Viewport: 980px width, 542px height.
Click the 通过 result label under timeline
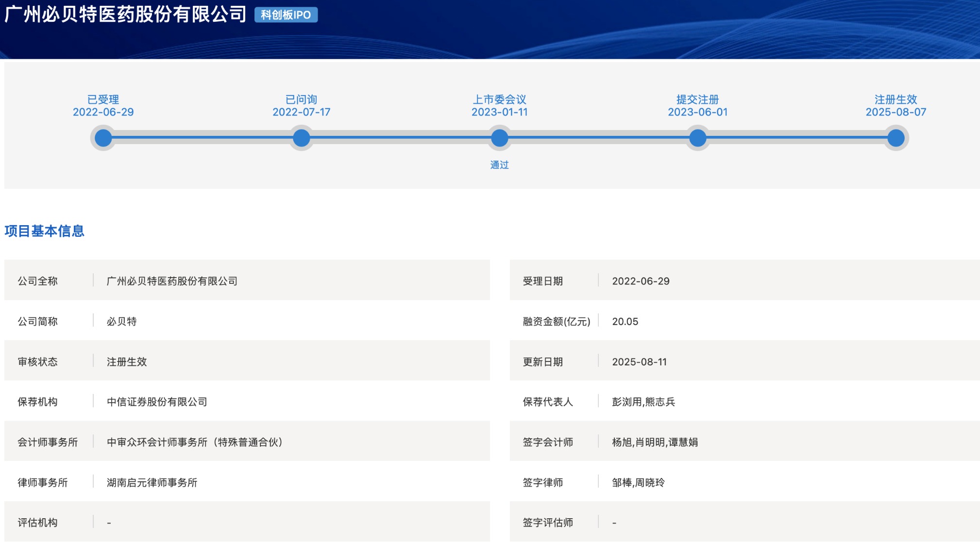coord(499,165)
